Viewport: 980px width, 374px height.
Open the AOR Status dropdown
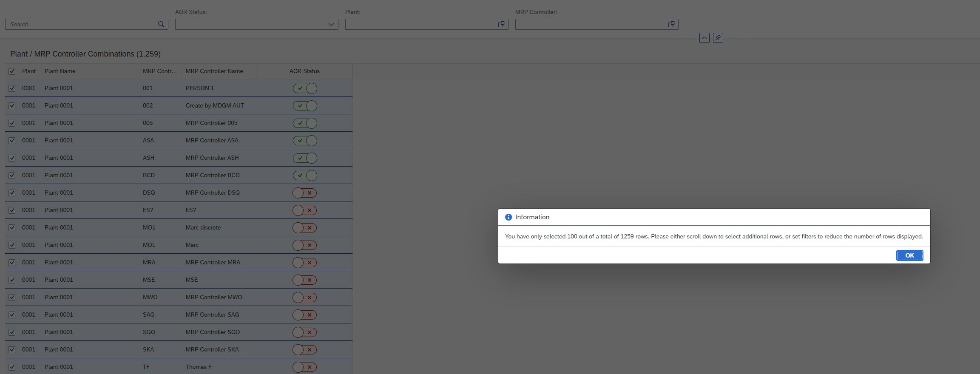[x=331, y=24]
